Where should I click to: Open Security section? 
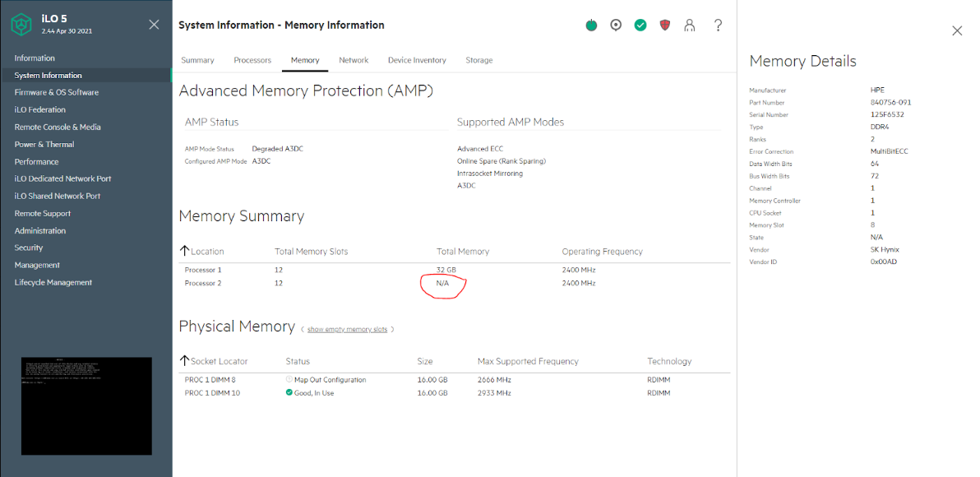tap(29, 248)
